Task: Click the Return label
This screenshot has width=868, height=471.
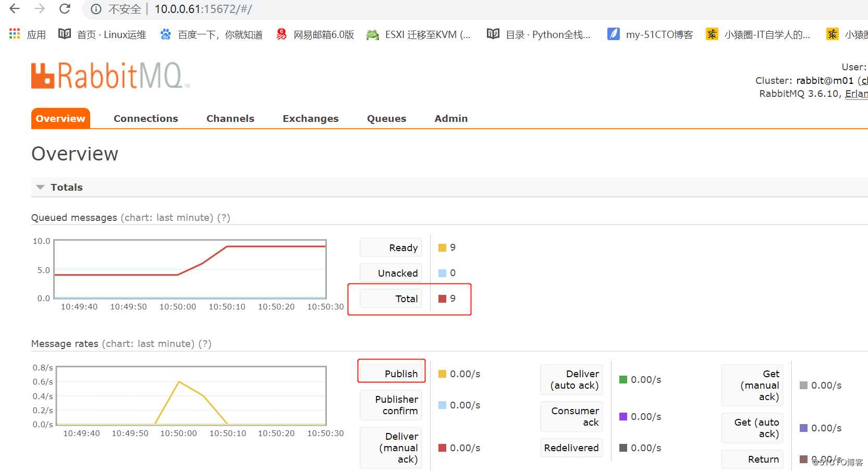Action: [752, 459]
